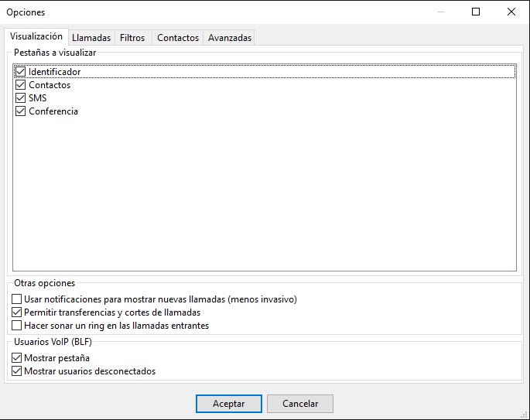Click empty space in Pestañas a visualizar list
This screenshot has width=530, height=420.
pyautogui.click(x=263, y=193)
